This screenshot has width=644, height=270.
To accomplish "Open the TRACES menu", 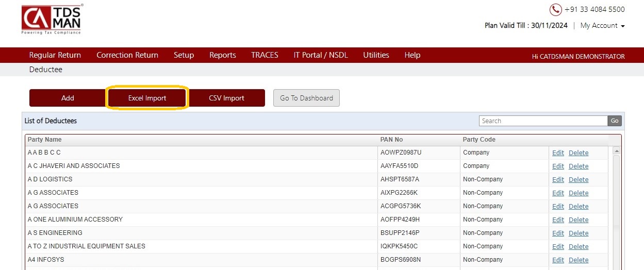I will coord(265,55).
